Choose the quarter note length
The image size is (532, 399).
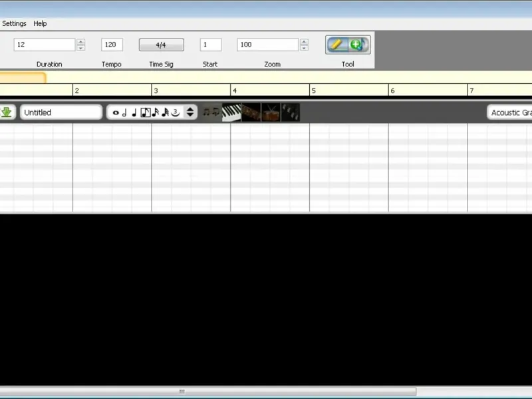pos(134,112)
